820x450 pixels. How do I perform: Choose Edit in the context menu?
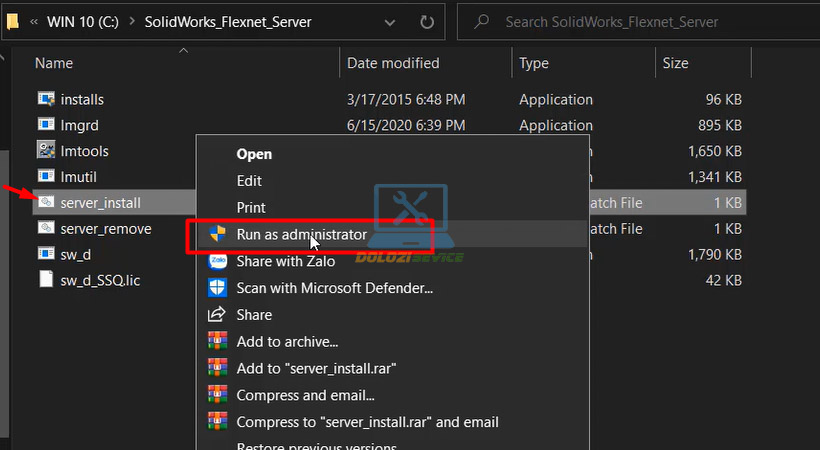(249, 181)
